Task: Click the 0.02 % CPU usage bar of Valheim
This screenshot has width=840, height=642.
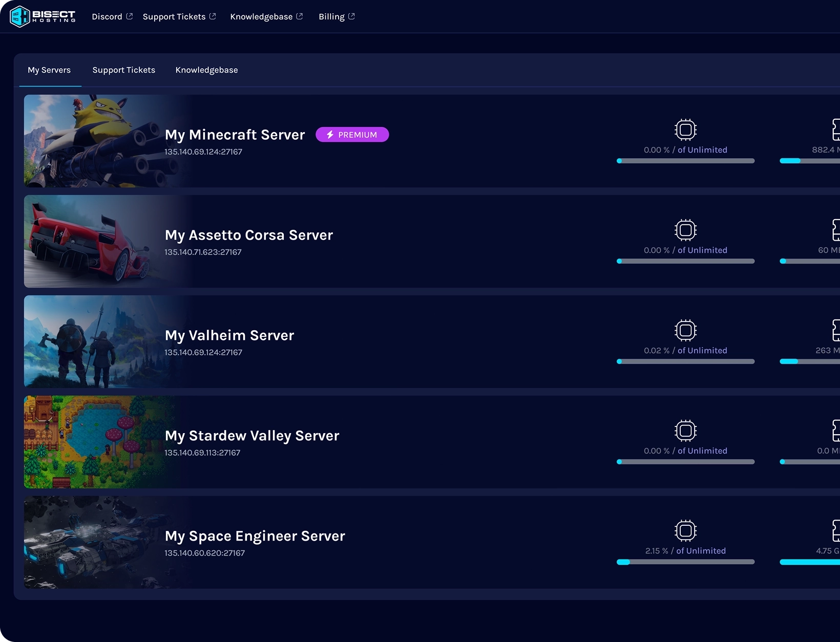Action: click(686, 361)
